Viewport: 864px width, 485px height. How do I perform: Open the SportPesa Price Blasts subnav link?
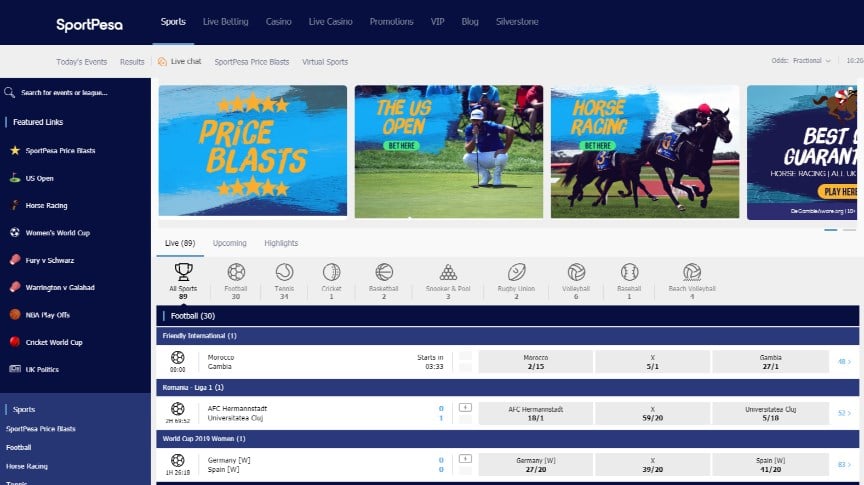(252, 62)
